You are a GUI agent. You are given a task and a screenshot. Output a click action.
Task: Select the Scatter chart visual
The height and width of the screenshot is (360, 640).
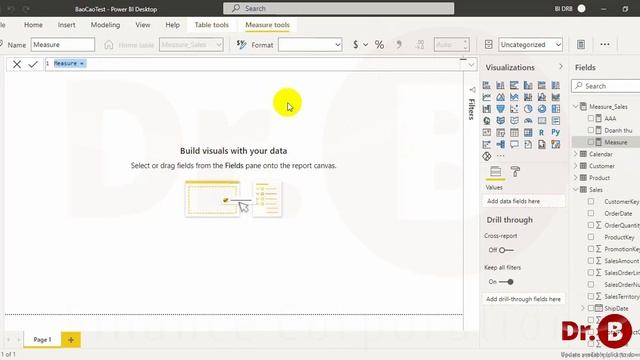coord(514,109)
